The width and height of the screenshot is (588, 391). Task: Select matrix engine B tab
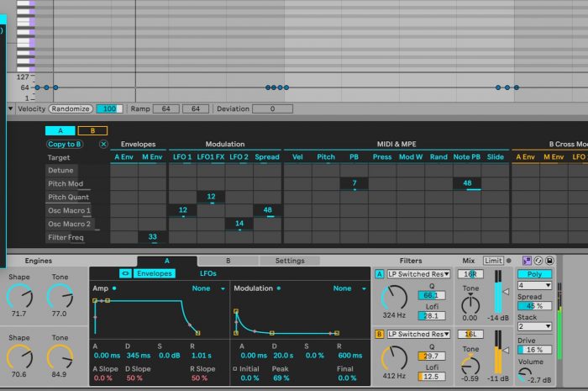tap(92, 130)
